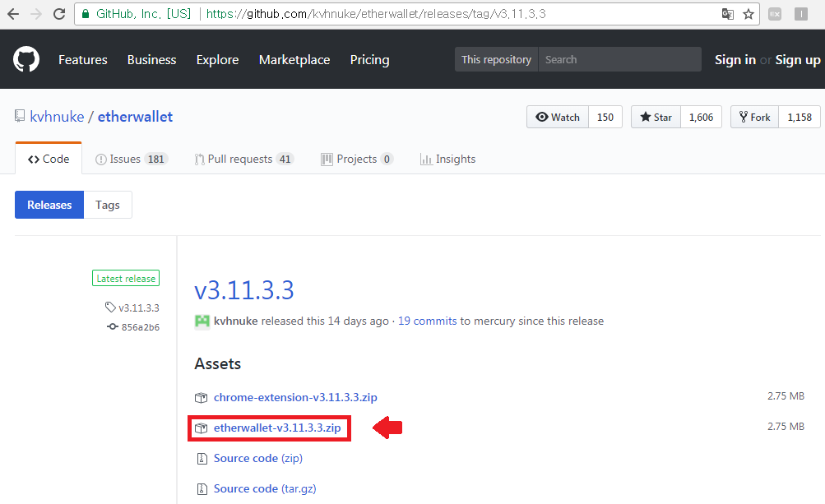Click Sign up link
The width and height of the screenshot is (825, 504).
[798, 60]
